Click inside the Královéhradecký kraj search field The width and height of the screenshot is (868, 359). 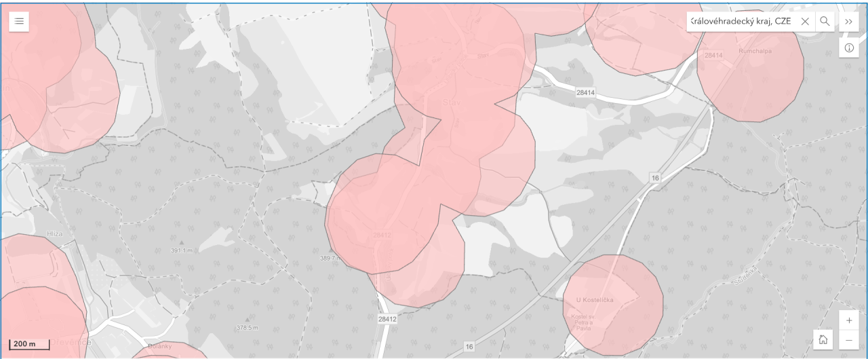tap(741, 21)
